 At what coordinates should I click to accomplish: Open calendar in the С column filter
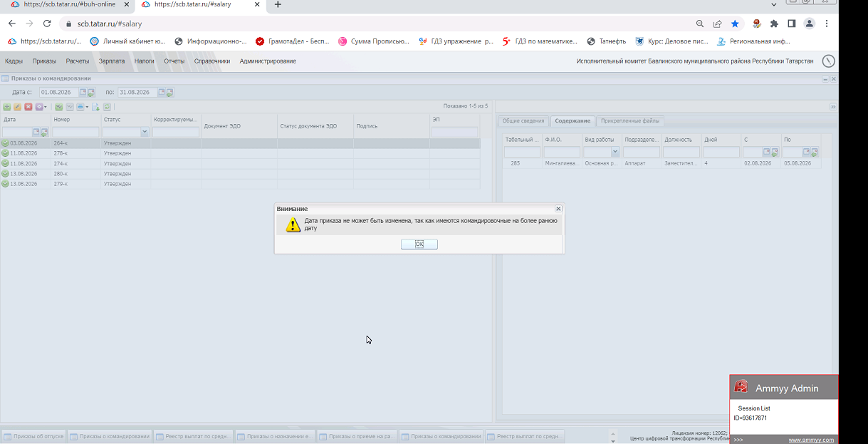pyautogui.click(x=767, y=152)
